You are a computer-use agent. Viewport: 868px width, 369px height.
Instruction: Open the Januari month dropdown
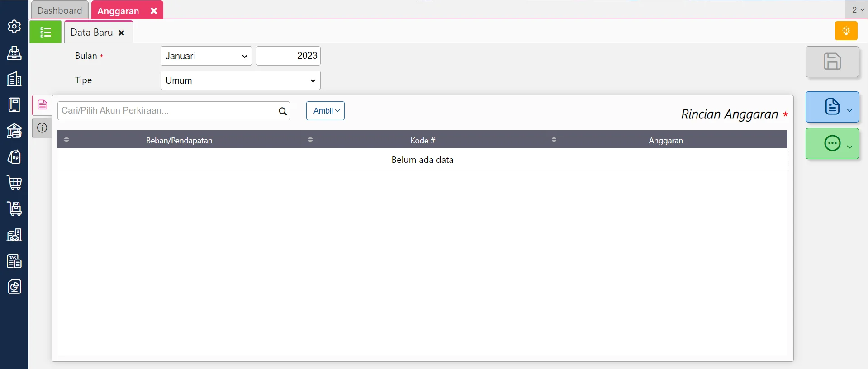pyautogui.click(x=206, y=56)
